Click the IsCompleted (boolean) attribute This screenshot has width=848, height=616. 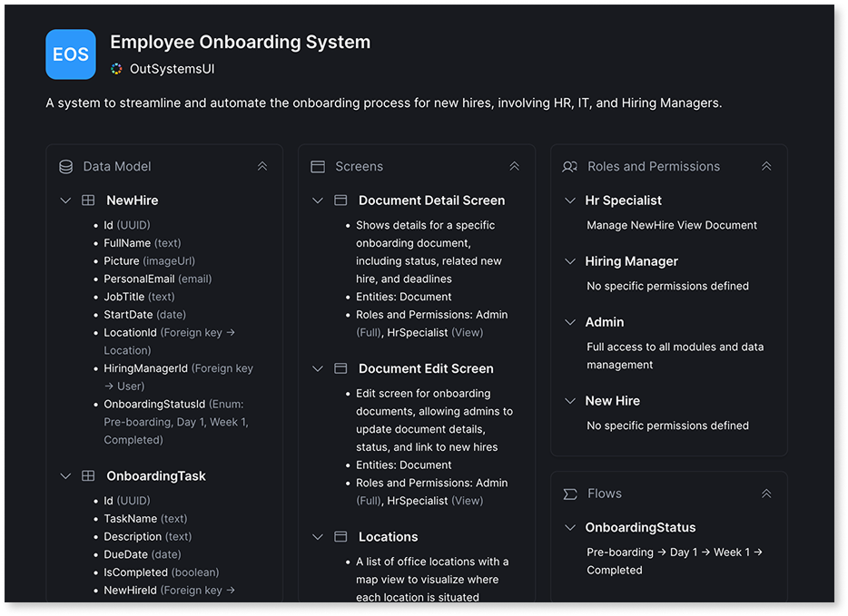pyautogui.click(x=162, y=572)
